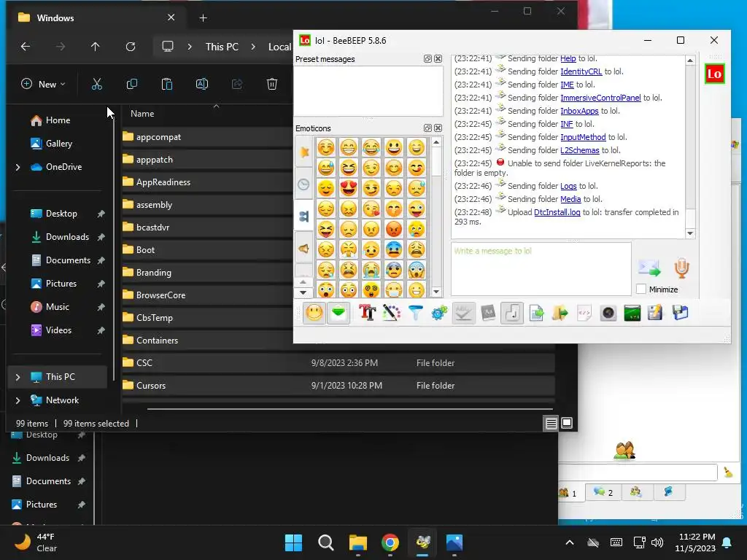This screenshot has height=560, width=747.
Task: Select the bell objects emoticon tab
Action: click(304, 249)
